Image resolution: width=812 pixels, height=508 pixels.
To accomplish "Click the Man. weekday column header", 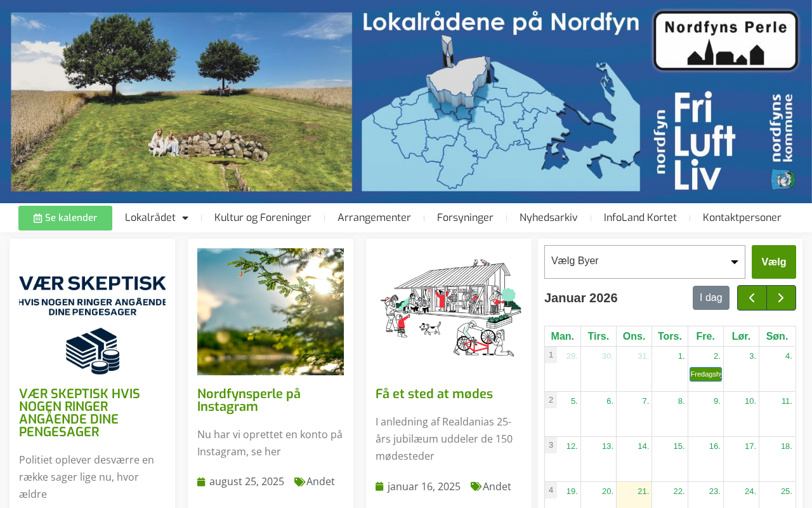I will tap(563, 337).
